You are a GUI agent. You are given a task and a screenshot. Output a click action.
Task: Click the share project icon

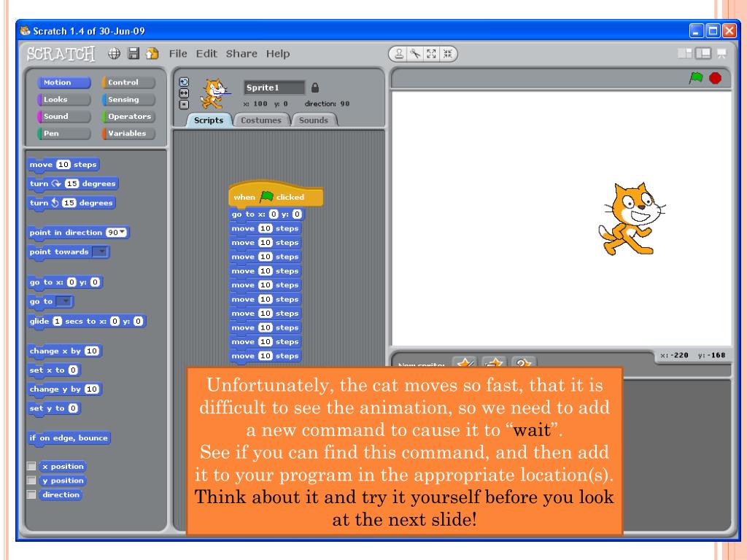(152, 53)
